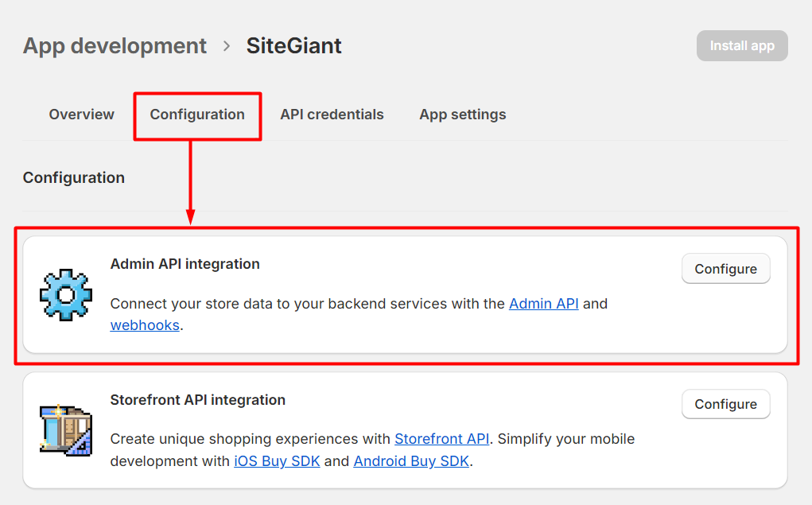Go back to App development breadcrumb

(115, 46)
